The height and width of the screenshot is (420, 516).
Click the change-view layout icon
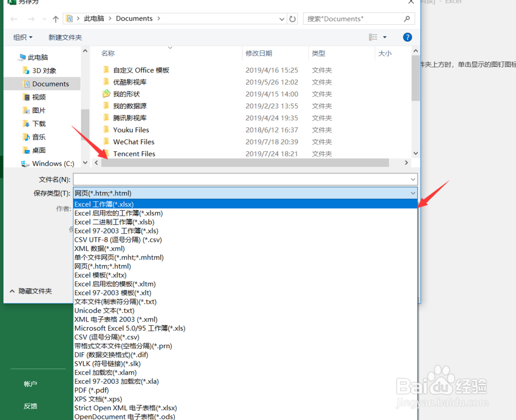(x=374, y=37)
